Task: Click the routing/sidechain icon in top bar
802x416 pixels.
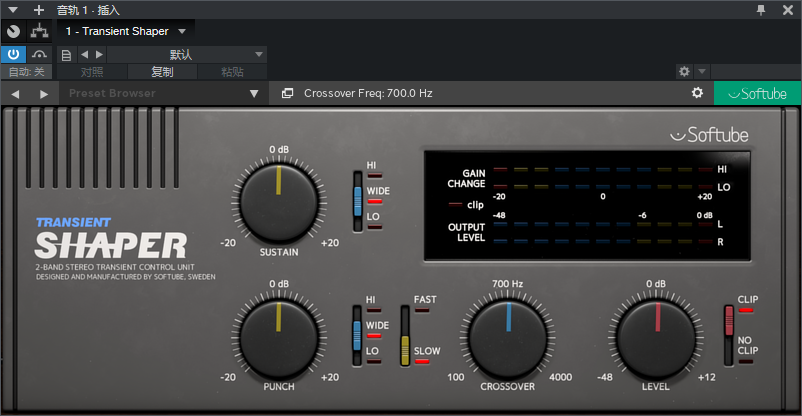Action: coord(39,32)
